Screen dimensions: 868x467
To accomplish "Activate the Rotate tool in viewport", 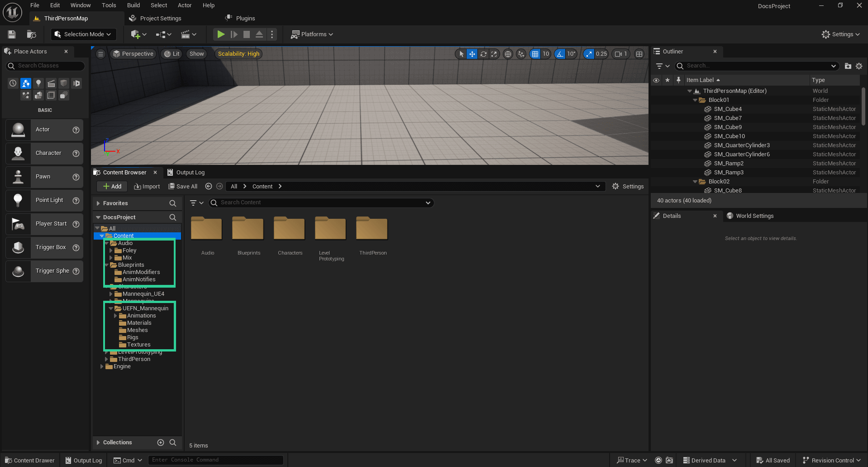I will 483,54.
